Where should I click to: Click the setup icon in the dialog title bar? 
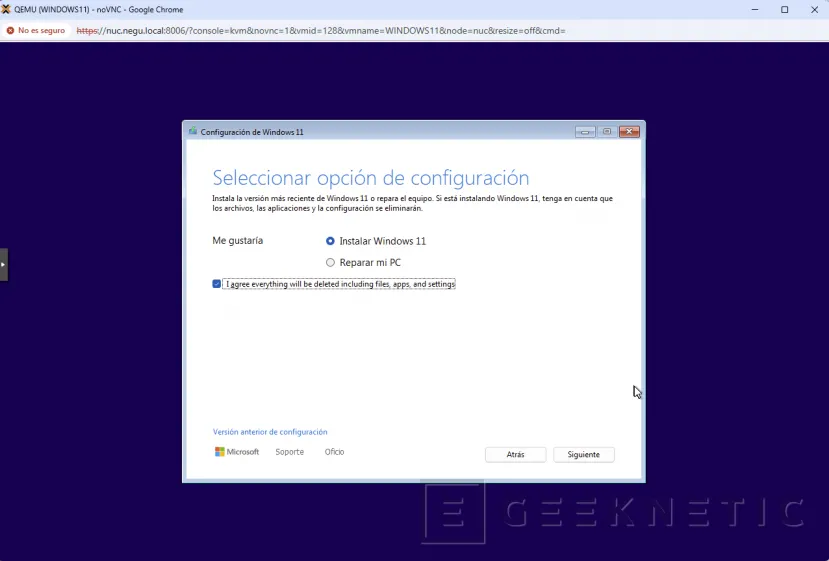(192, 131)
